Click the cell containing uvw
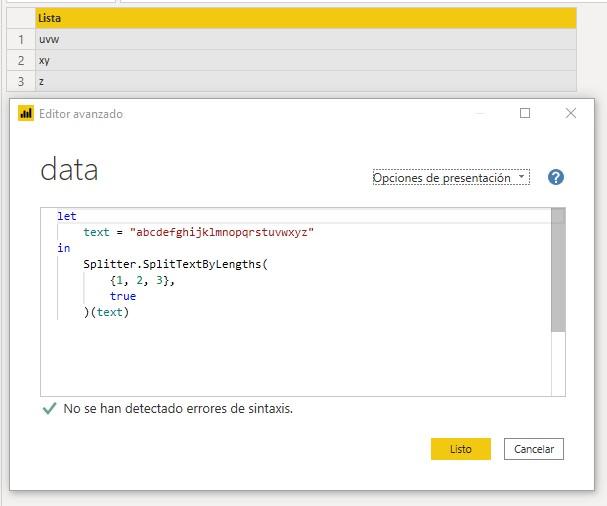607x506 pixels. pos(305,39)
